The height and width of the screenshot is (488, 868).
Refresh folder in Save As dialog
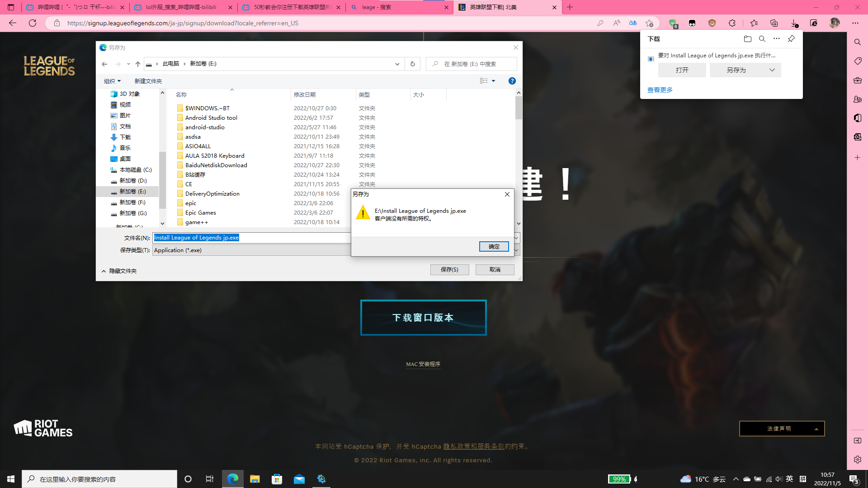[412, 64]
